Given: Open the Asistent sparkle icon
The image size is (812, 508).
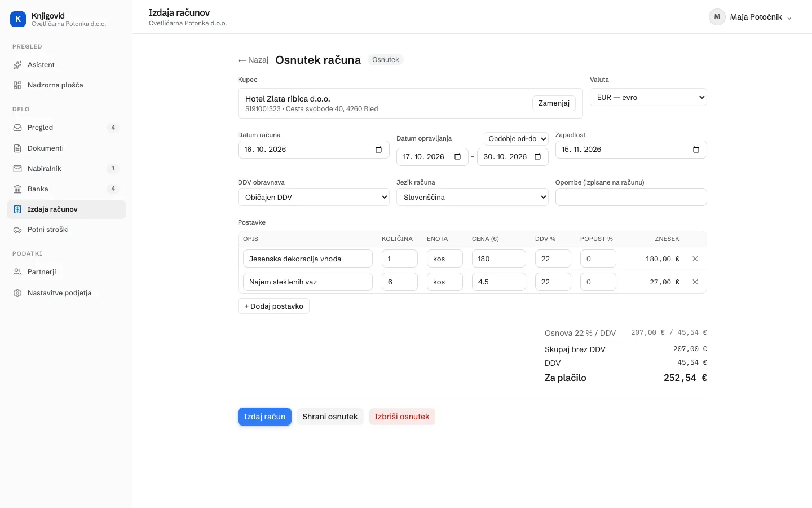Looking at the screenshot, I should tap(17, 65).
